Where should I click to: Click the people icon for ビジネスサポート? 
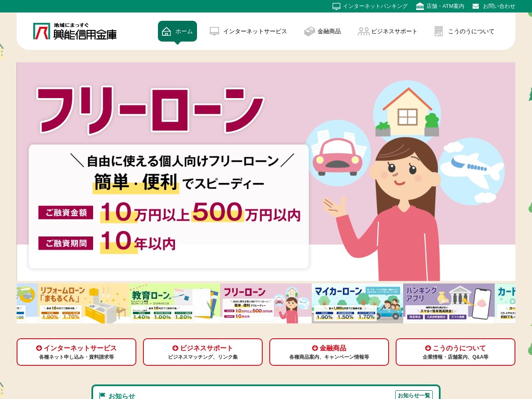[364, 32]
